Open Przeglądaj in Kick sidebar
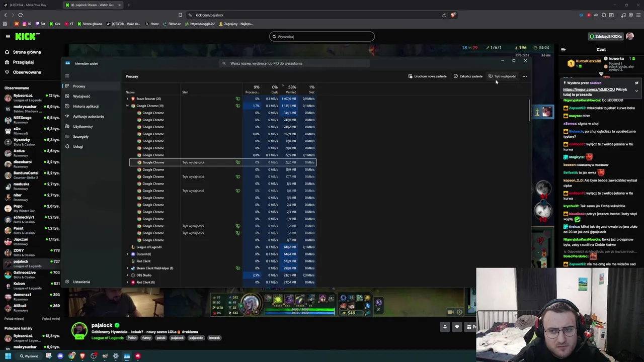The image size is (644, 362). (19, 62)
